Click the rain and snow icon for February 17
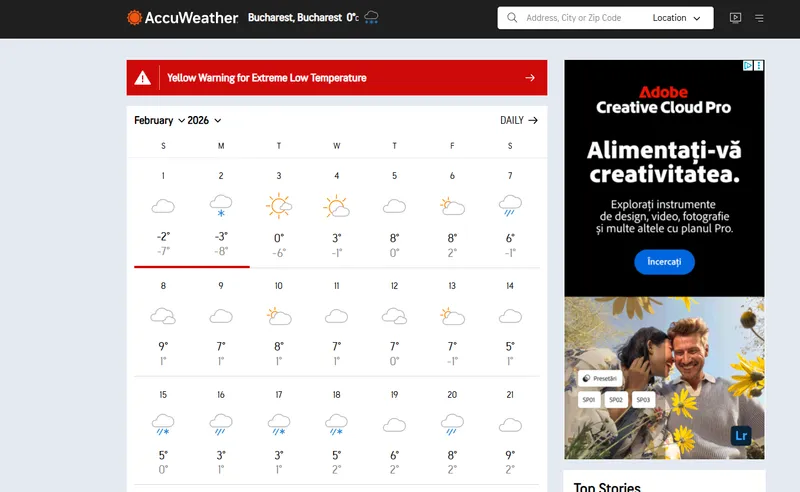 (279, 425)
